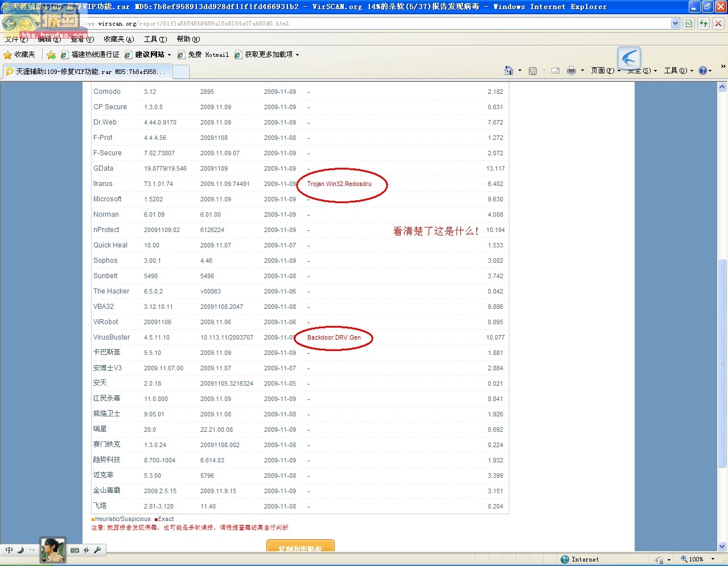
Task: Select the 天涯辅助1109 browser tab
Action: (87, 72)
